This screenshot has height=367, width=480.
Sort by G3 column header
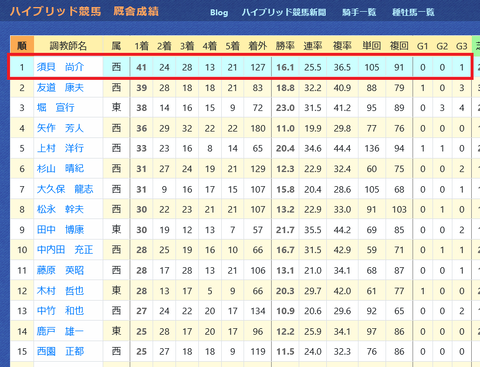tap(462, 45)
